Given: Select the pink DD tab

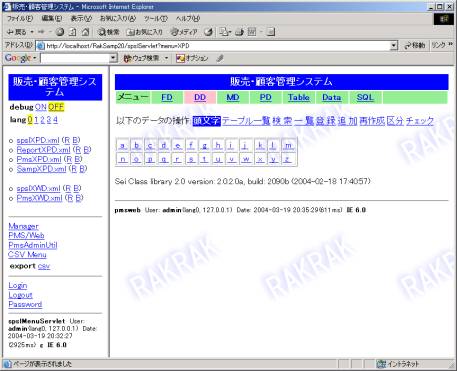Looking at the screenshot, I should click(x=200, y=97).
